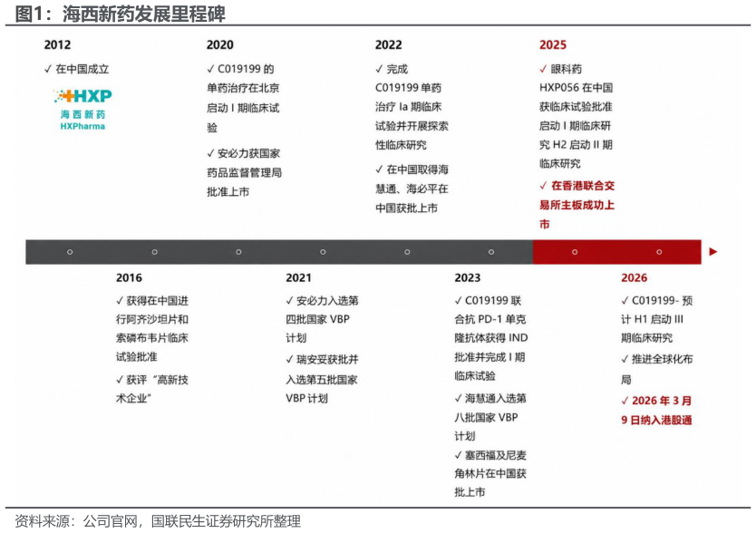Click the source line 资料来源：公司官网
This screenshot has height=533, width=756.
[157, 521]
